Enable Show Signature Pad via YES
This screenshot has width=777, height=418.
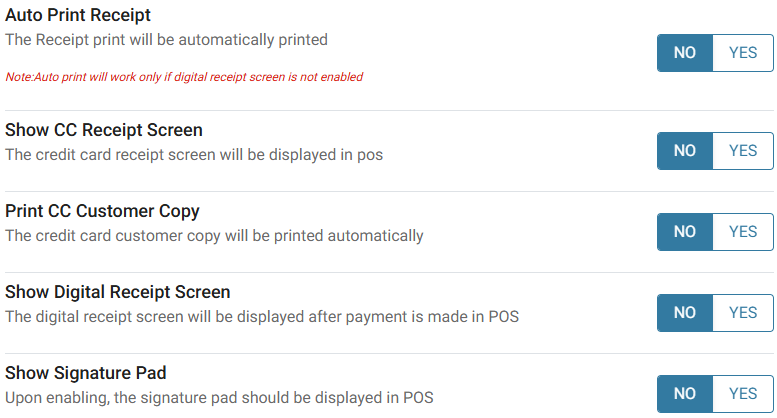click(743, 394)
